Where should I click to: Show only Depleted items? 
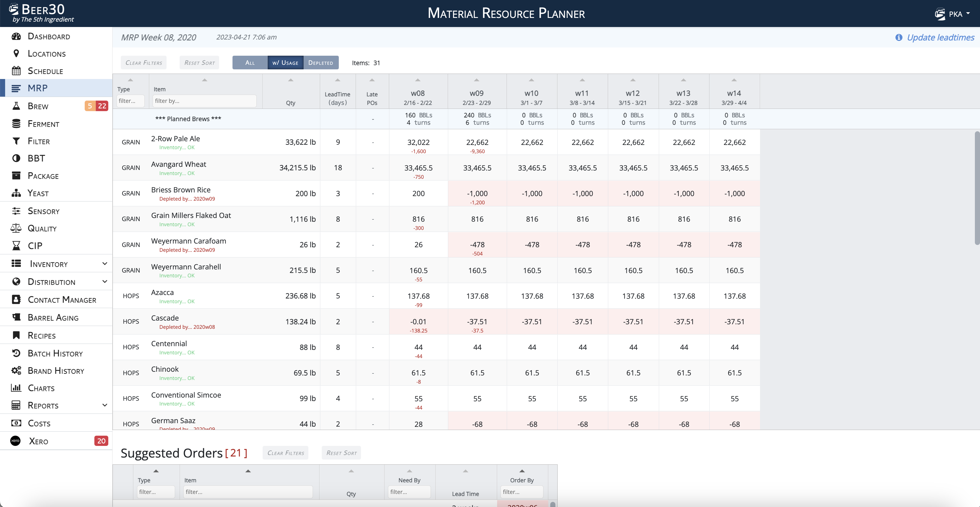(321, 63)
